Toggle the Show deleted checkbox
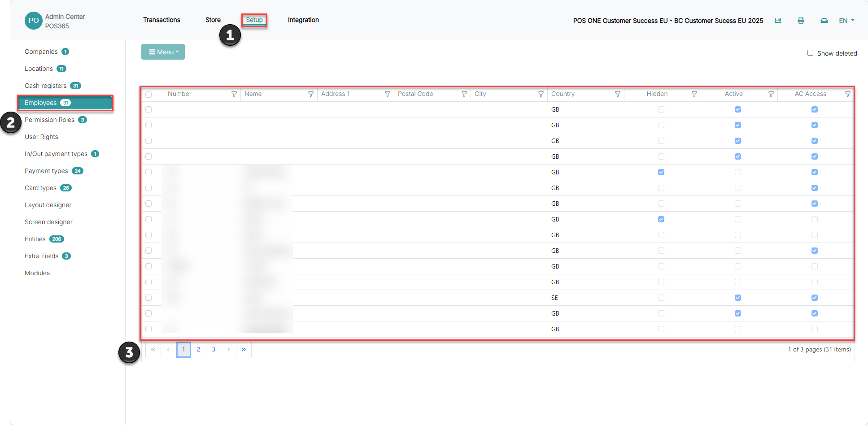This screenshot has width=868, height=425. (x=810, y=53)
